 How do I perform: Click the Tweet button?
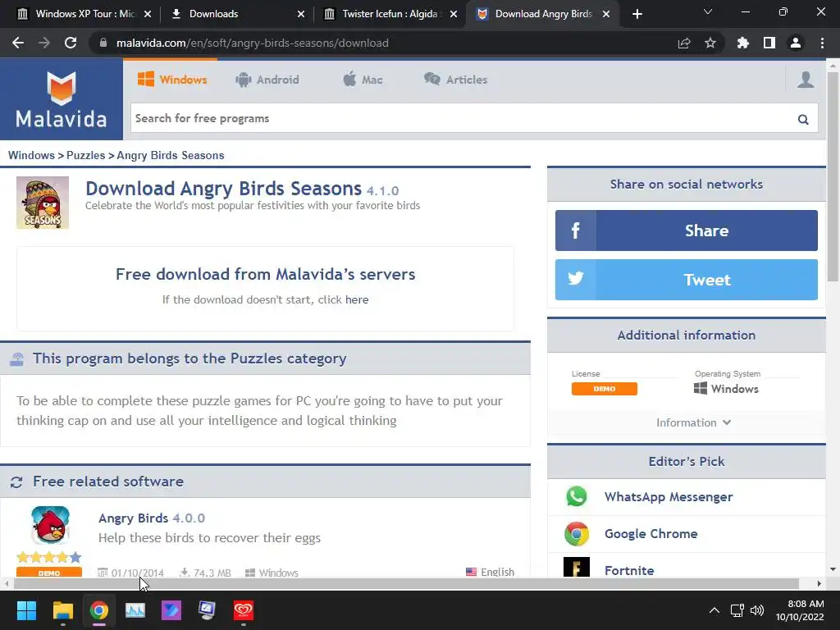pos(687,280)
